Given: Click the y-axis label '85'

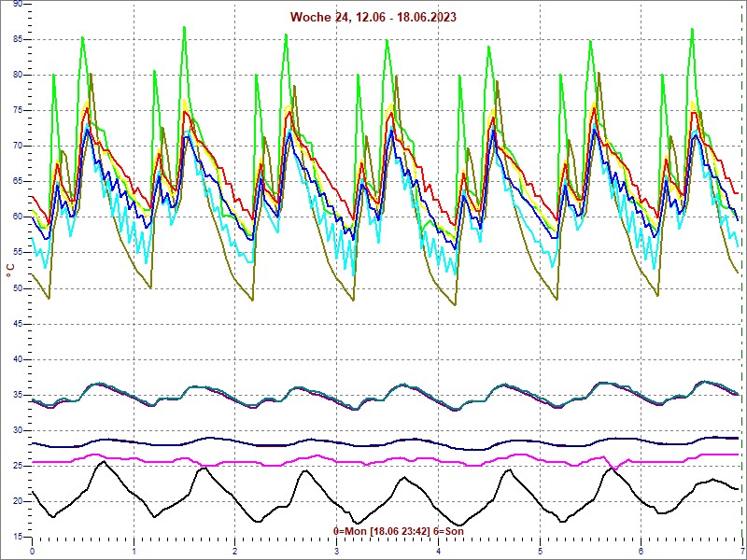Looking at the screenshot, I should click(17, 39).
